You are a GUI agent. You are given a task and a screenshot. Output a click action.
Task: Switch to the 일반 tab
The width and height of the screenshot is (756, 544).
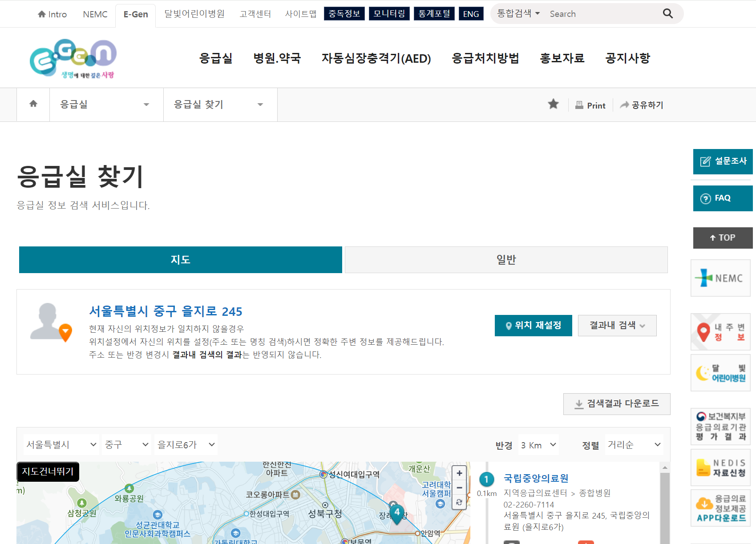(506, 260)
